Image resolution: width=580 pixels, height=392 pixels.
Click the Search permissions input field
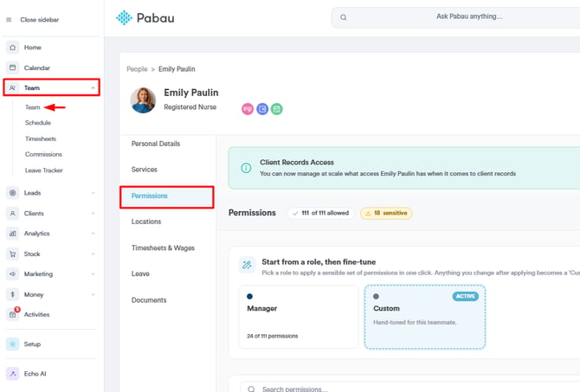click(409, 388)
